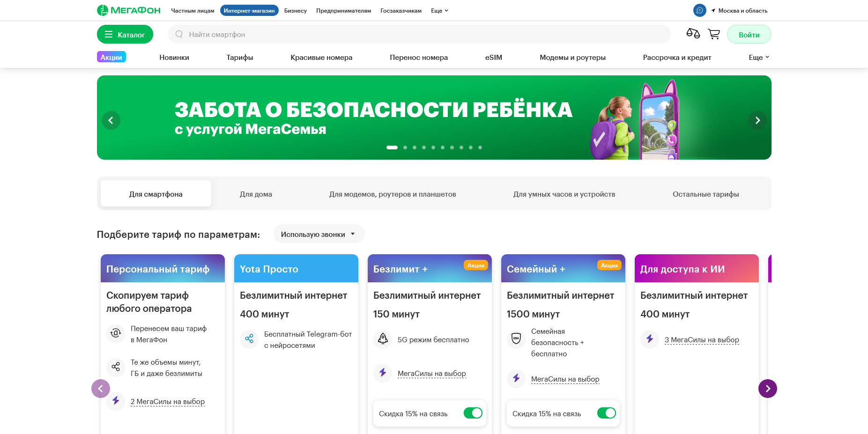The height and width of the screenshot is (434, 868).
Task: Click the Акция badge on the Семейный + card
Action: click(x=609, y=265)
